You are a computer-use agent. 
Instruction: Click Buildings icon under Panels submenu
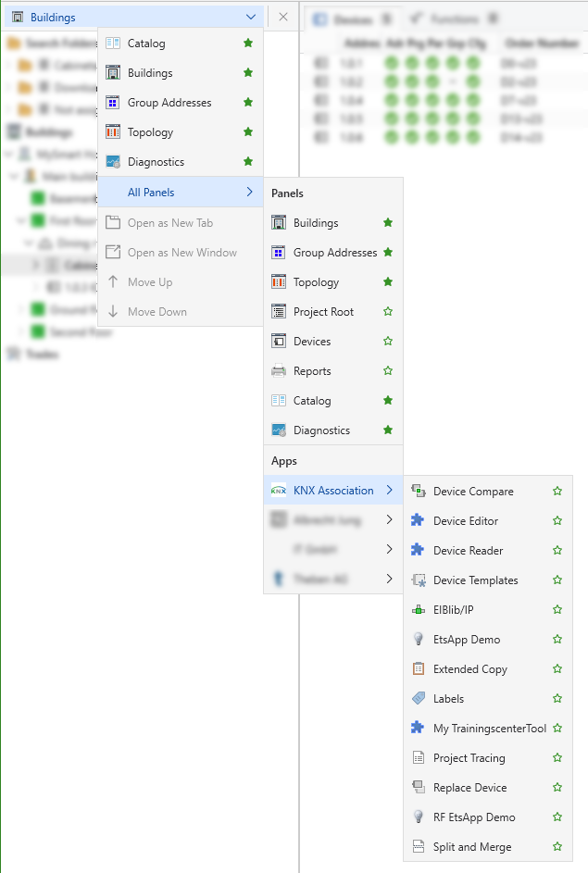(x=279, y=223)
